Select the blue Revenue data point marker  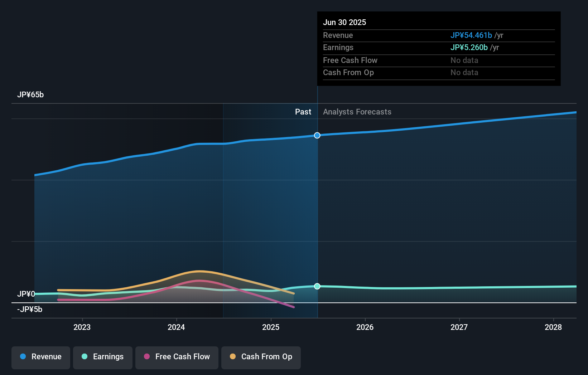317,135
